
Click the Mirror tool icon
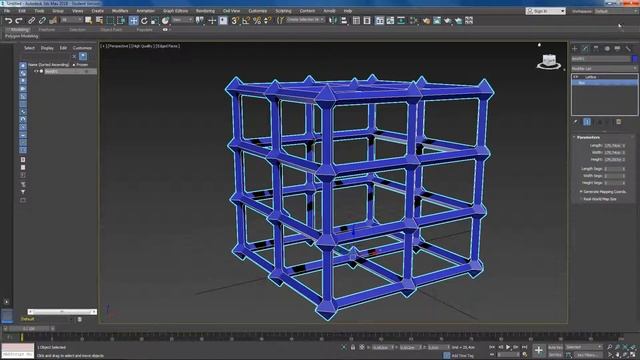tap(333, 20)
